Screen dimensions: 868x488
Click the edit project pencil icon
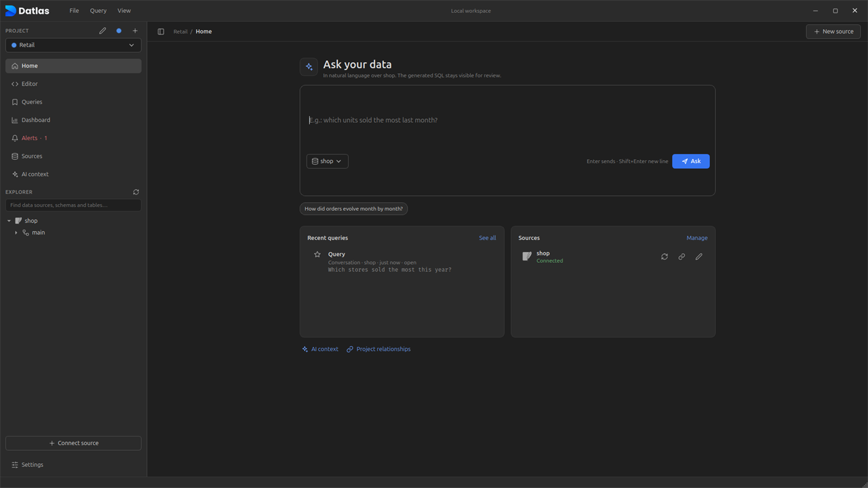102,30
